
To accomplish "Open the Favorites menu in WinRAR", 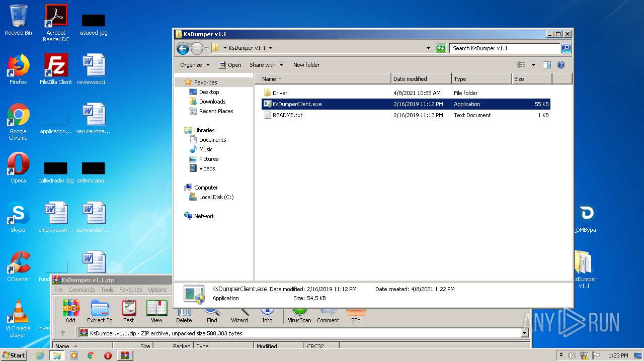I will click(131, 290).
